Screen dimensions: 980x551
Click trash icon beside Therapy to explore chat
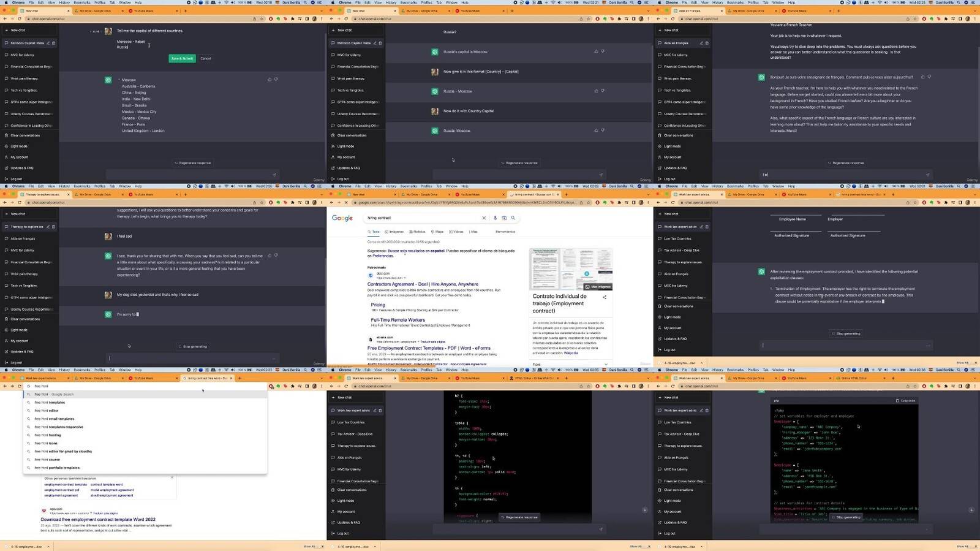(53, 227)
